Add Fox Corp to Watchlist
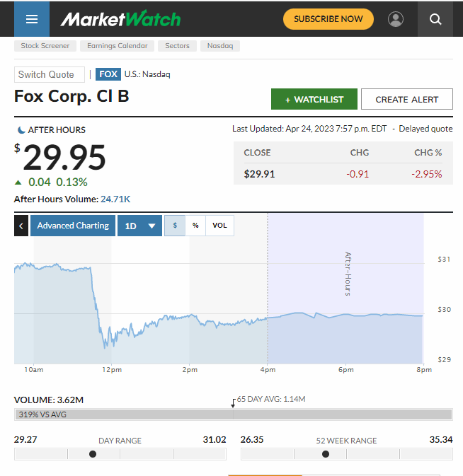Screen dimensions: 463x476 314,100
